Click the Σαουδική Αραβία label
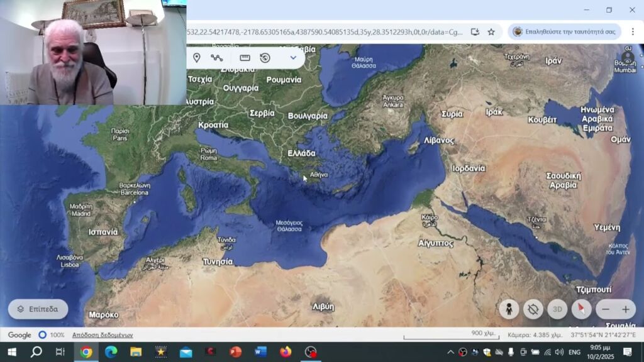 pos(563,180)
